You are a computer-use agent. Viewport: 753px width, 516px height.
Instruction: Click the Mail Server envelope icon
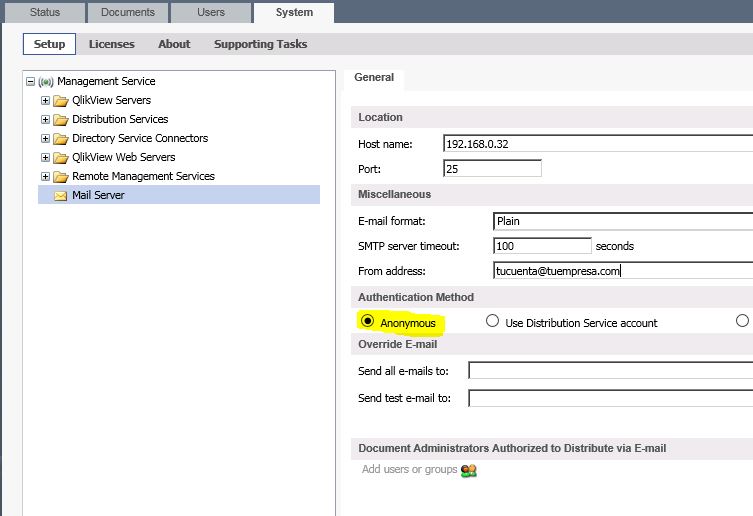pos(61,196)
